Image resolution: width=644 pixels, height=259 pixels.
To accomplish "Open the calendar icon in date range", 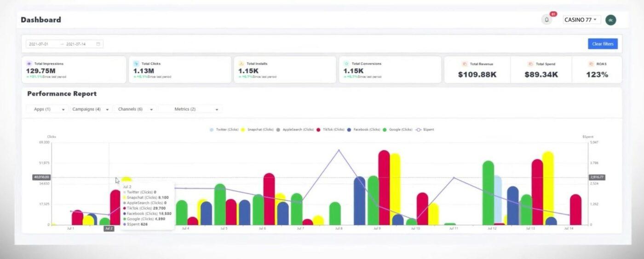I will 98,44.
